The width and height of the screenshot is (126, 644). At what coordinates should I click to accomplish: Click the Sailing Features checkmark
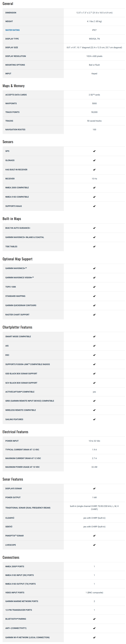[x=94, y=420]
